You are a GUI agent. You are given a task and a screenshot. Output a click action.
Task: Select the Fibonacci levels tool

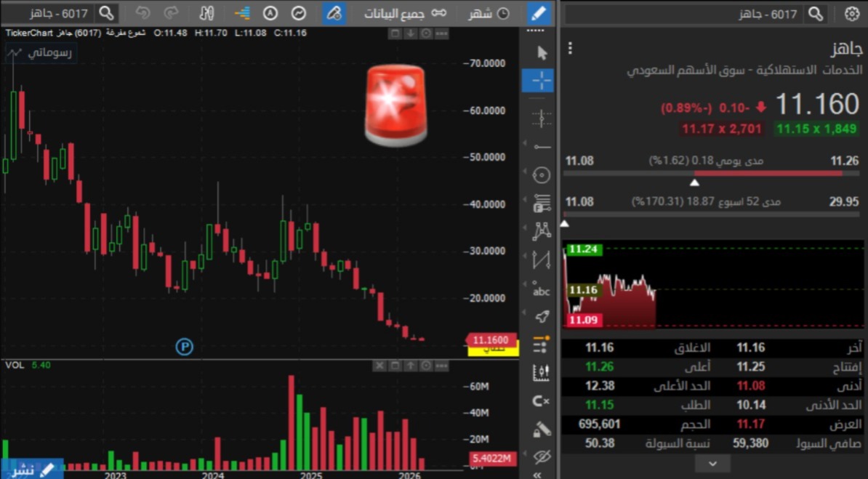pos(542,204)
